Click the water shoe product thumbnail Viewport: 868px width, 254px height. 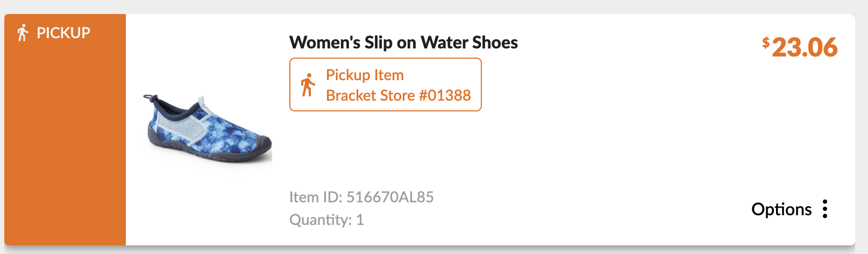click(209, 129)
